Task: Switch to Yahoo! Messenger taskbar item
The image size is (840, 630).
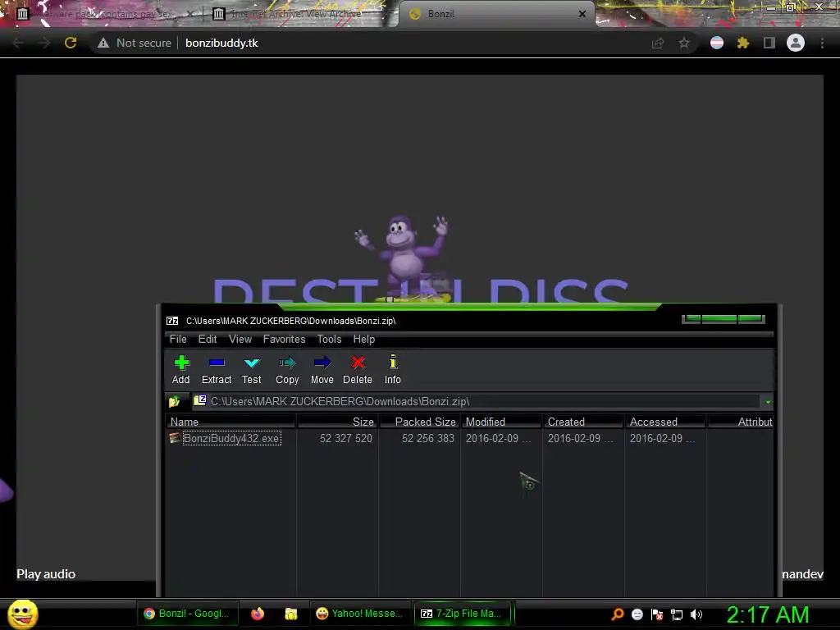Action: (359, 614)
